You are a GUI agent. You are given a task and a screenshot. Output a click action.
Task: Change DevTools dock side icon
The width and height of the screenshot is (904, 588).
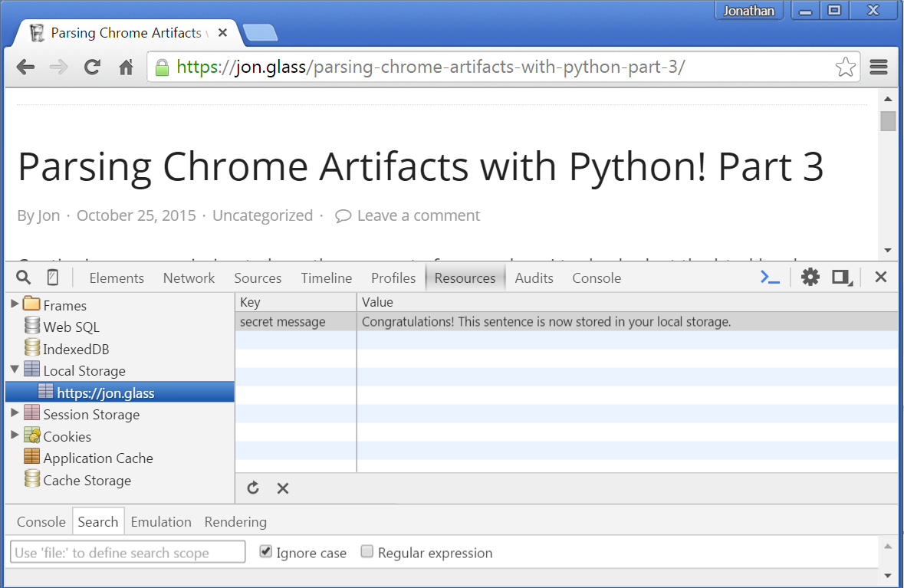point(843,278)
